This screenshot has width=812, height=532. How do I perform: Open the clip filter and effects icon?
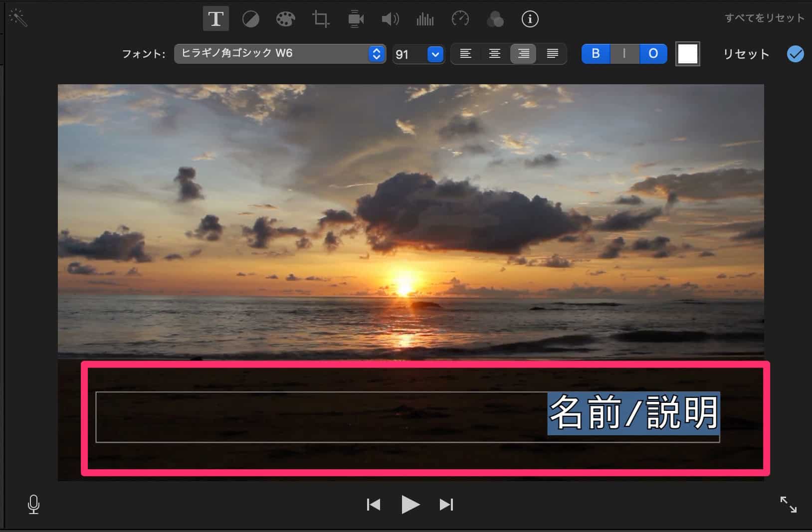(495, 19)
